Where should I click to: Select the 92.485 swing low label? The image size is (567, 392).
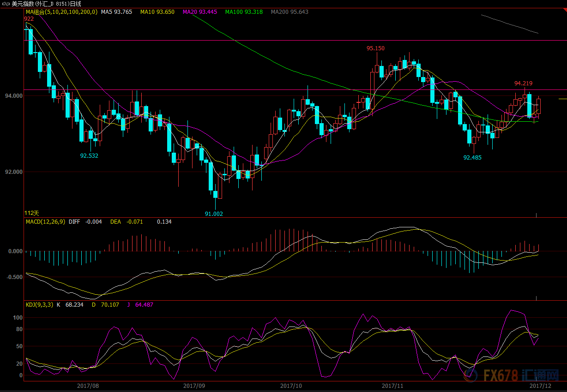(472, 157)
